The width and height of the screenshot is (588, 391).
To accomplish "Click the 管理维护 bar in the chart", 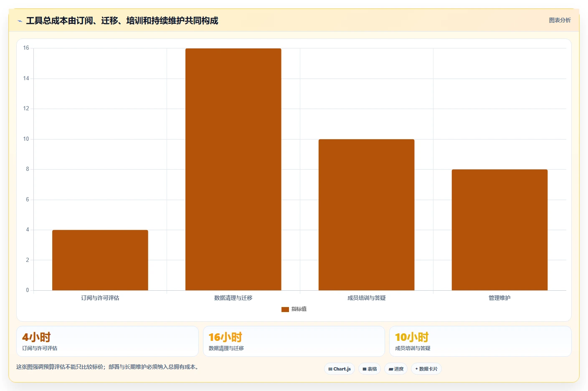I will [499, 230].
